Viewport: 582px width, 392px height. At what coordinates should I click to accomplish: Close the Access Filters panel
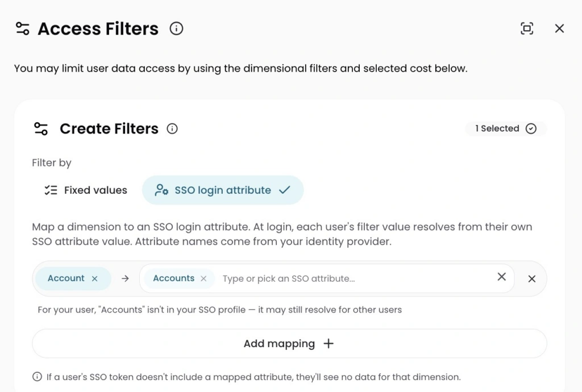click(x=559, y=28)
